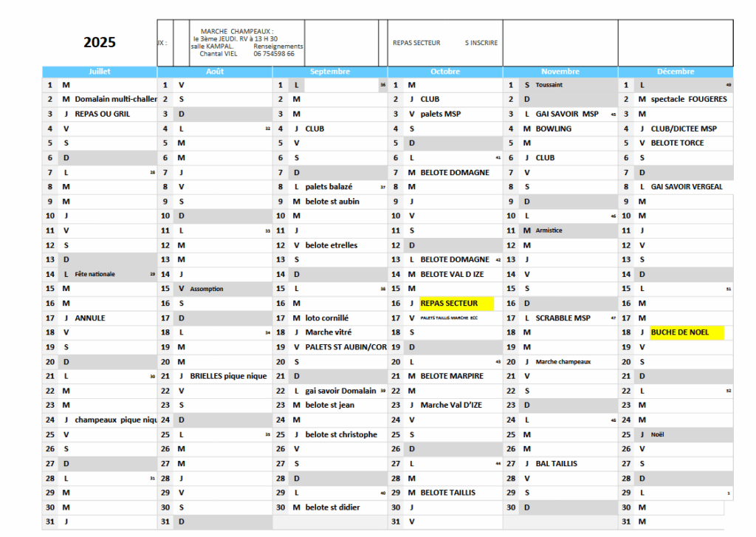This screenshot has height=537, width=756.
Task: Select the Décembre month header
Action: (676, 72)
